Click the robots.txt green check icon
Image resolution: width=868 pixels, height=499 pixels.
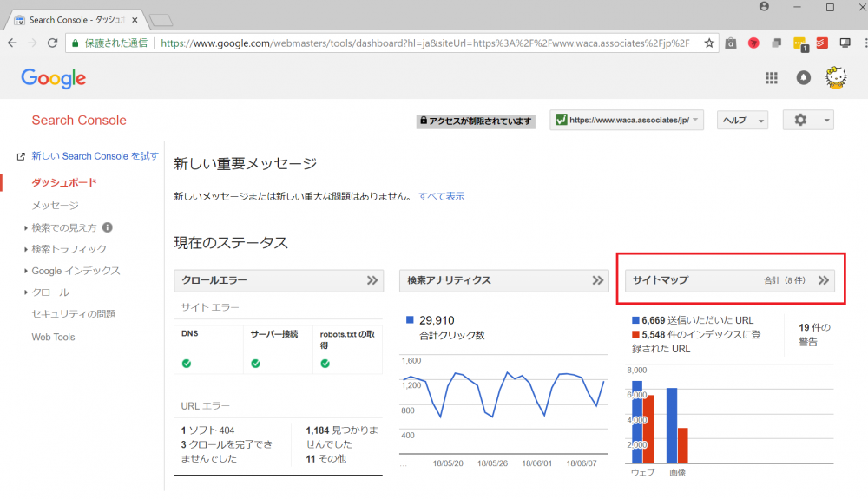(x=325, y=364)
